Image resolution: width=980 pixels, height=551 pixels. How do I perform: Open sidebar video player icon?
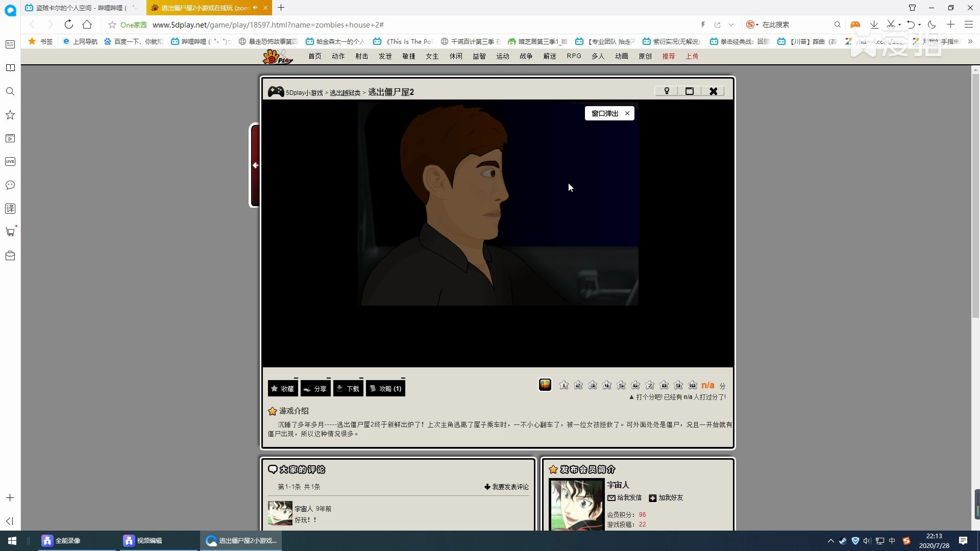[x=10, y=138]
